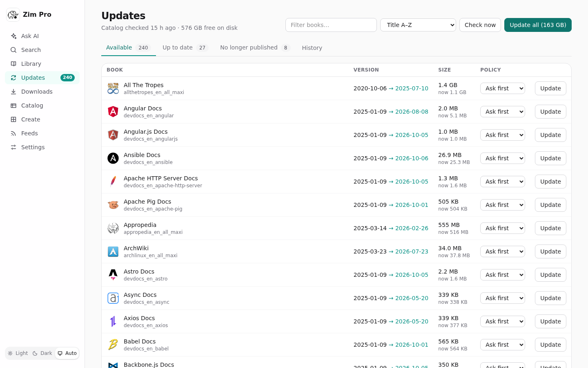The height and width of the screenshot is (368, 588).
Task: Open policy dropdown for Axios Docs
Action: pos(503,321)
